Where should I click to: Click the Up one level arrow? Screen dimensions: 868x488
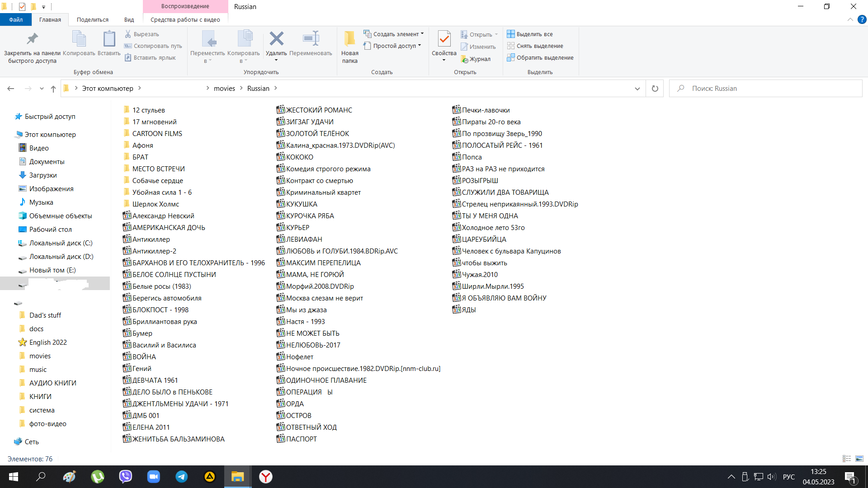click(53, 89)
